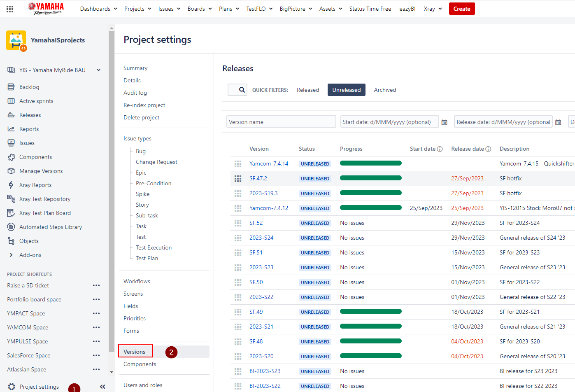Open the Assets dropdown menu
This screenshot has width=575, height=392.
(x=331, y=9)
